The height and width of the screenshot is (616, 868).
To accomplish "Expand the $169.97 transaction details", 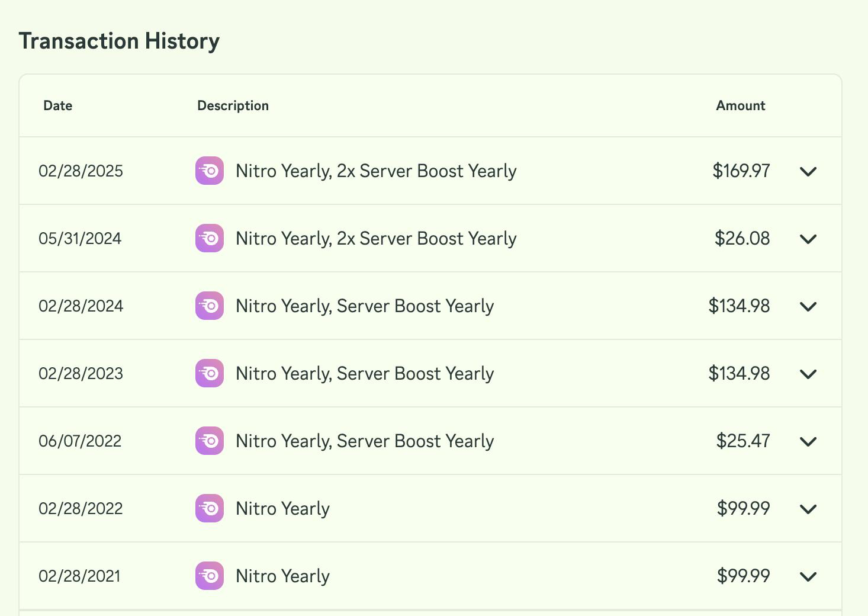I will tap(808, 171).
